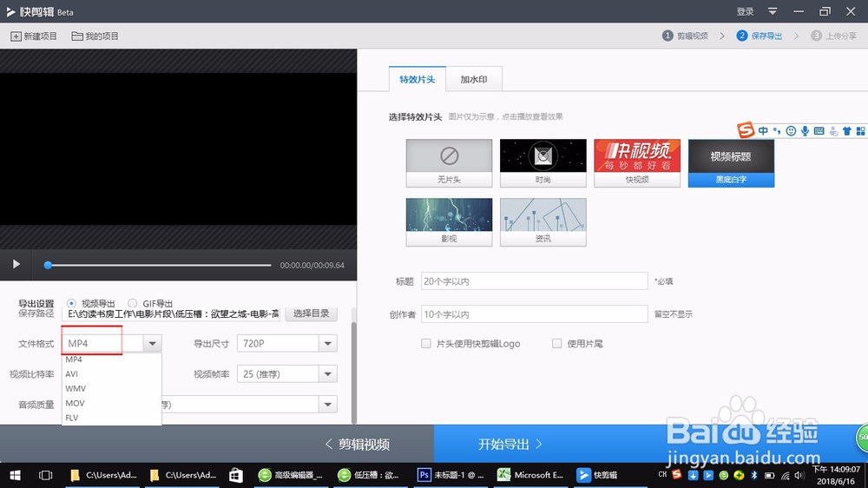Select 视频导出 radio button
This screenshot has width=868, height=488.
[x=71, y=303]
